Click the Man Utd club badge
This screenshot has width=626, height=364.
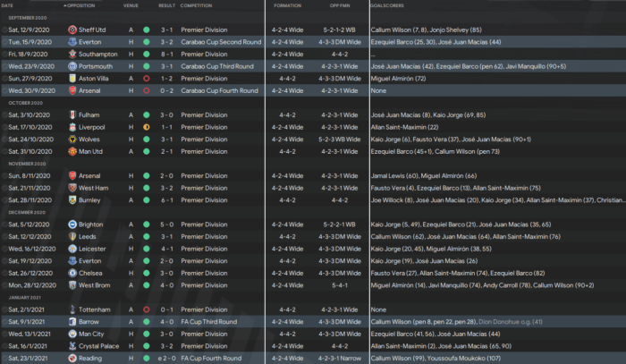coord(72,152)
